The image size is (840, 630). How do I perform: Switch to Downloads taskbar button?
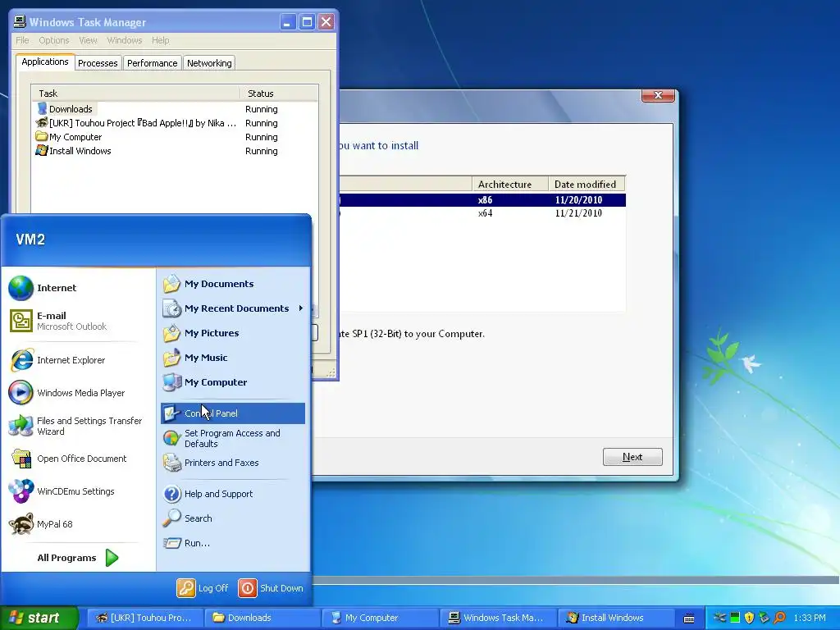(262, 618)
